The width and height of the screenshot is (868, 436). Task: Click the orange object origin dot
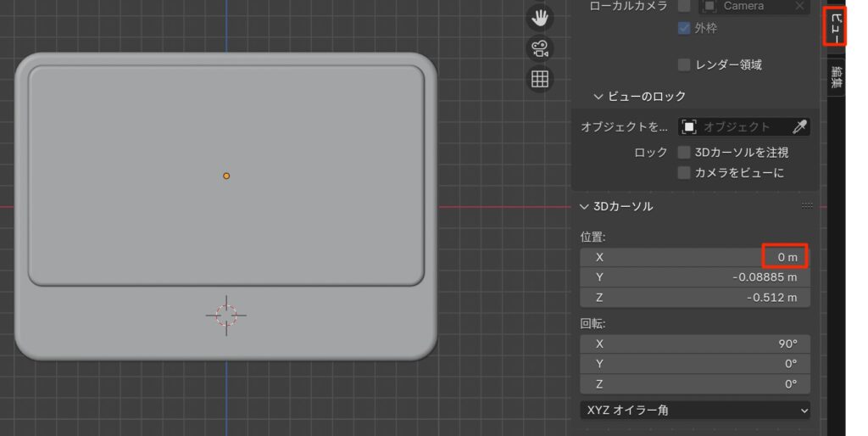pyautogui.click(x=226, y=176)
